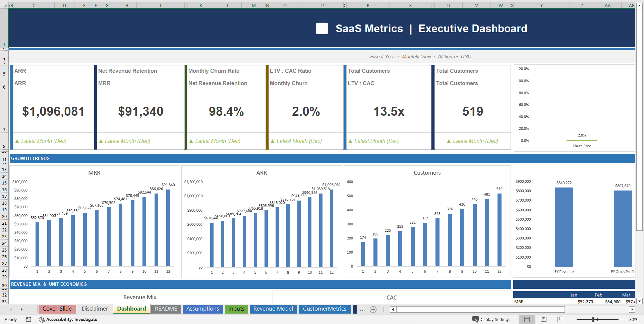Switch to the Dashboard sheet tab
644x324 pixels.
pyautogui.click(x=131, y=309)
